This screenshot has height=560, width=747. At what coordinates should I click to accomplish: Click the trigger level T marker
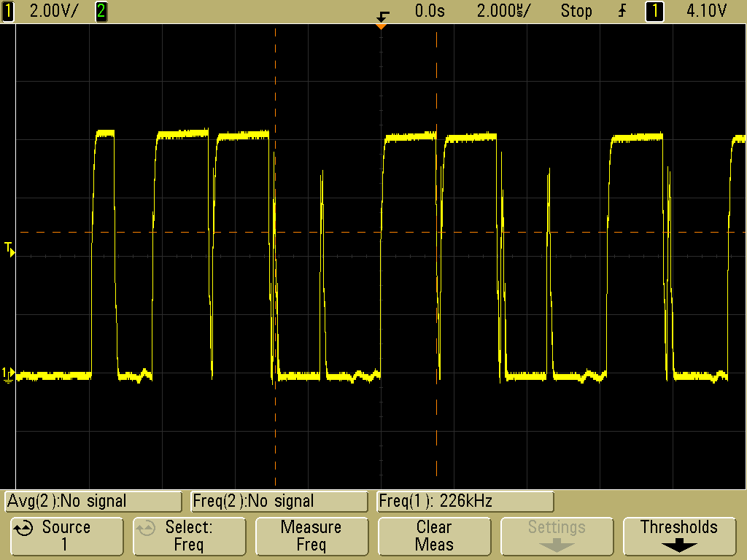tap(9, 249)
